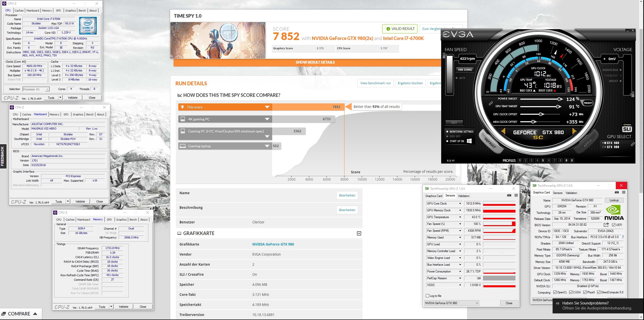644x320 pixels.
Task: Collapse the Grafikkarte section icon
Action: pos(359,233)
